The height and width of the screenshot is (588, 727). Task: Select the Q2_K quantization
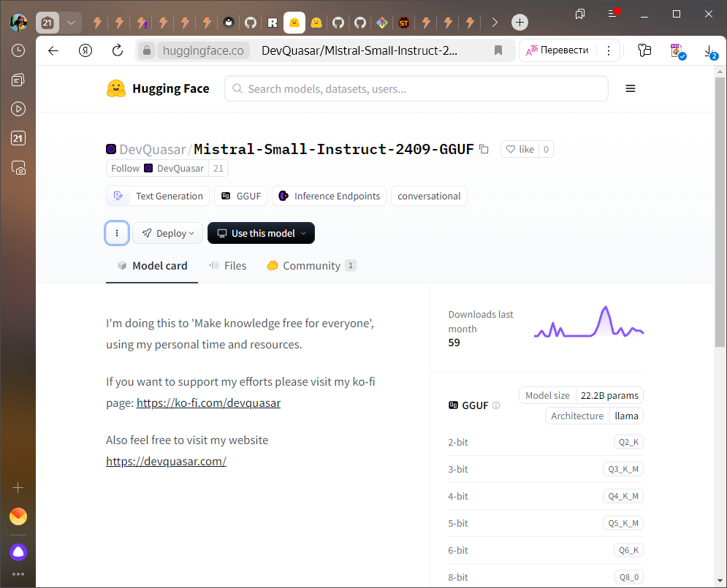coord(628,442)
